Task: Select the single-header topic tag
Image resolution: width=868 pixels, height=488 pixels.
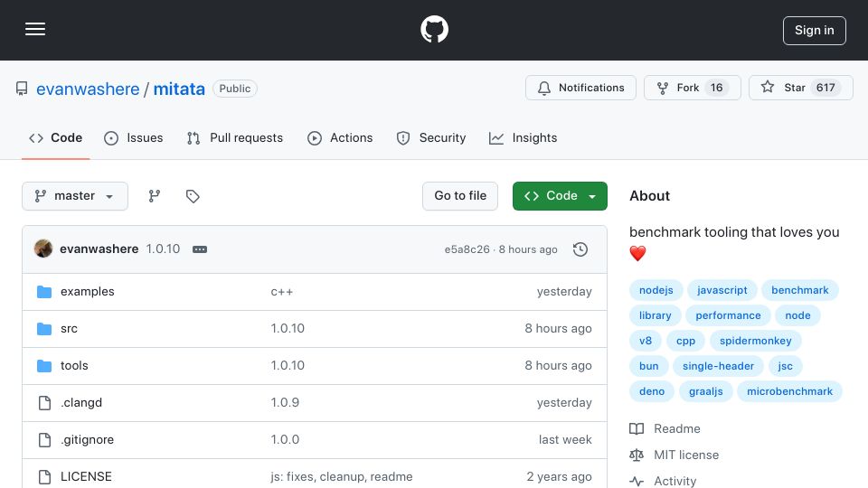Action: pos(718,366)
